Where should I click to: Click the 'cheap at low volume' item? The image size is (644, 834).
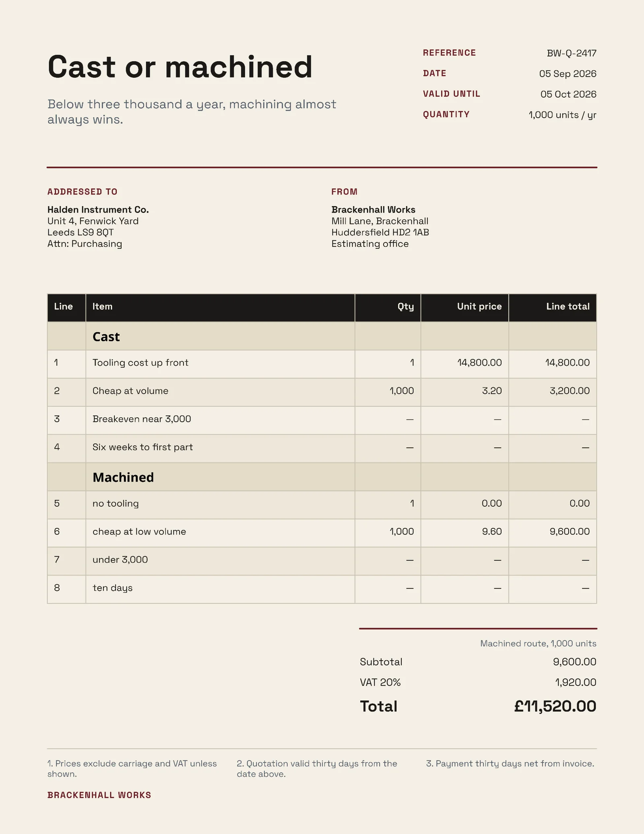click(139, 532)
